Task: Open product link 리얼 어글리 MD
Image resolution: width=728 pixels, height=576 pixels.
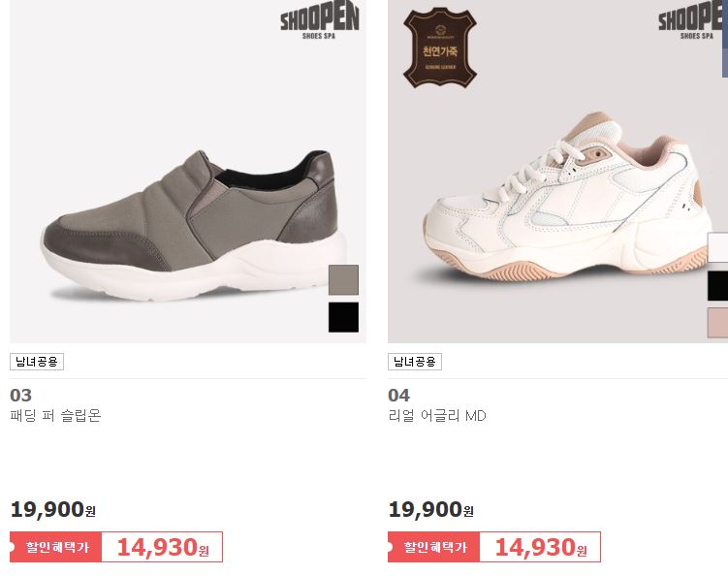Action: click(x=437, y=415)
